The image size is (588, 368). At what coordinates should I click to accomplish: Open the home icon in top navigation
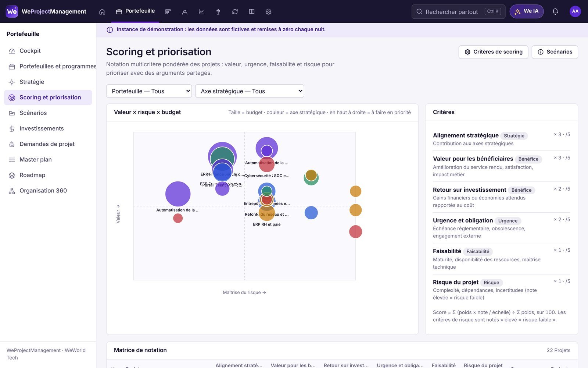[102, 12]
